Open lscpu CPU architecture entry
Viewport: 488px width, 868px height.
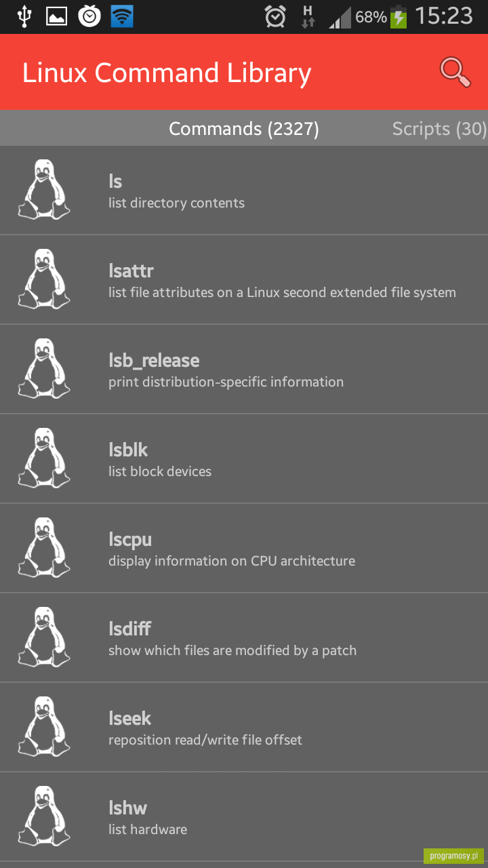pyautogui.click(x=244, y=548)
